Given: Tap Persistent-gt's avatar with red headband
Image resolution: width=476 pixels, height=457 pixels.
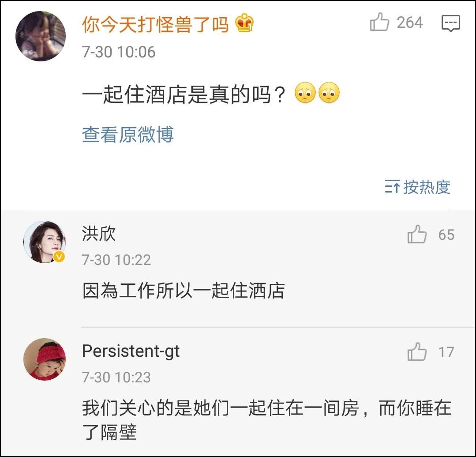Looking at the screenshot, I should tap(44, 359).
